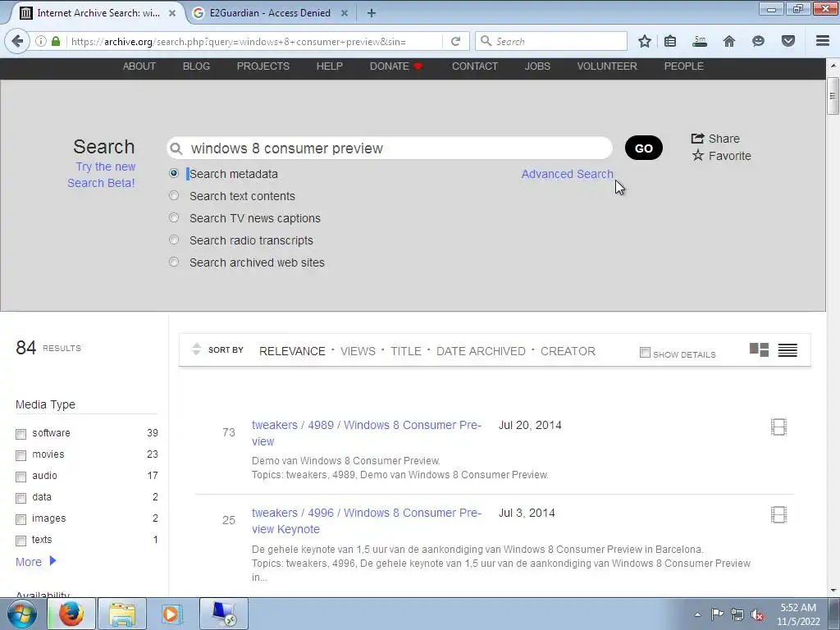Click the browser Search box
Screen dimensions: 840x630
tap(551, 41)
